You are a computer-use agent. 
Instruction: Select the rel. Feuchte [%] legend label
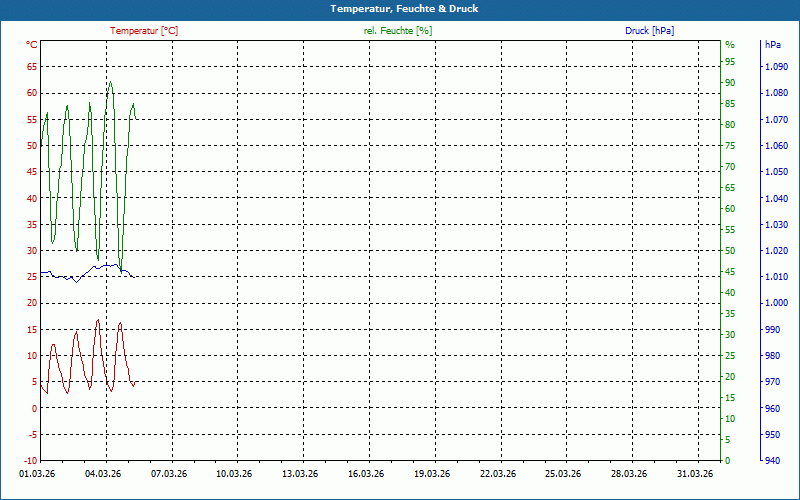(x=398, y=31)
